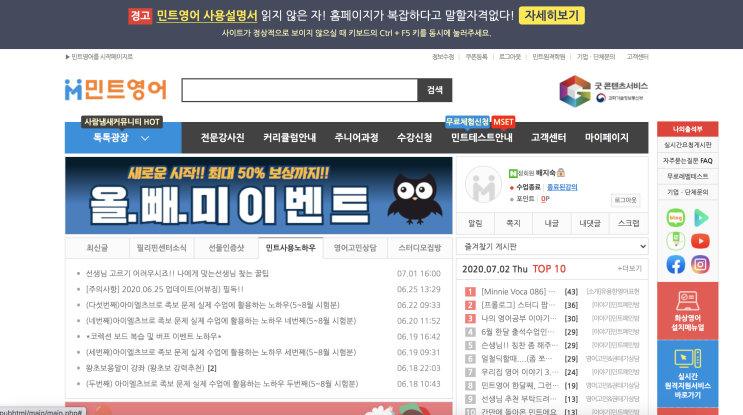Switch to the 최신글 tab
The image size is (743, 415).
coord(97,248)
